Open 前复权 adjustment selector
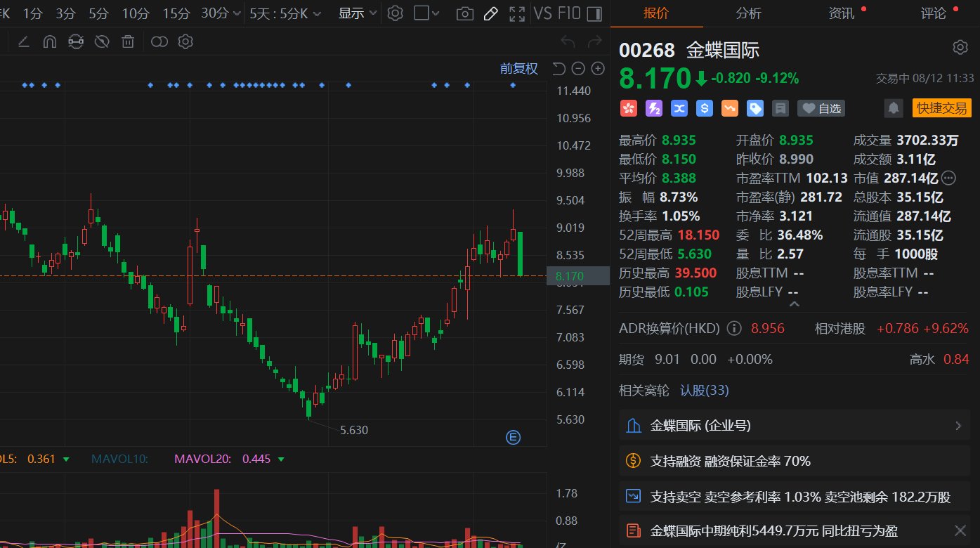Image resolution: width=980 pixels, height=548 pixels. coord(518,68)
